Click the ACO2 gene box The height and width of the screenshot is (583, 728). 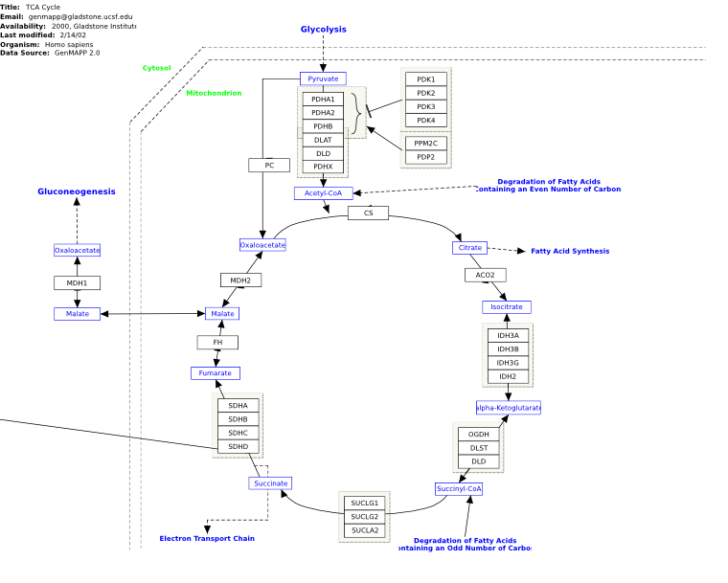tap(486, 275)
